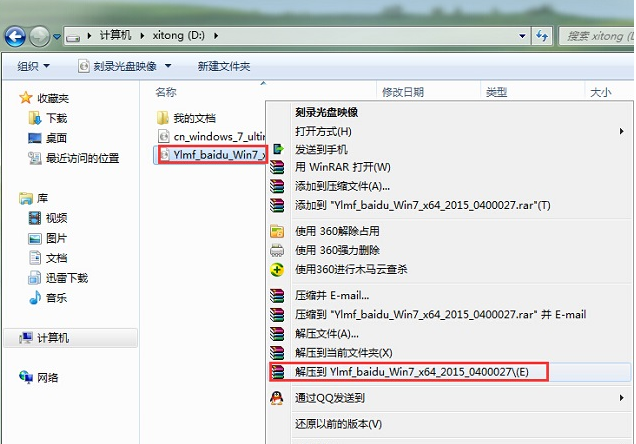Select xitong (D:) in the address breadcrumb
The height and width of the screenshot is (444, 636).
(x=178, y=36)
